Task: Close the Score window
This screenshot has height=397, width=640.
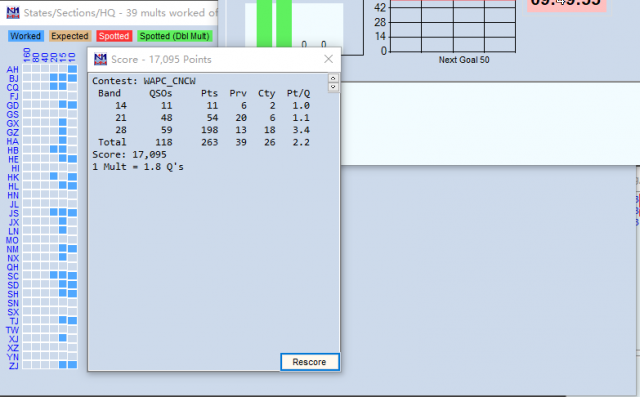Action: [329, 59]
